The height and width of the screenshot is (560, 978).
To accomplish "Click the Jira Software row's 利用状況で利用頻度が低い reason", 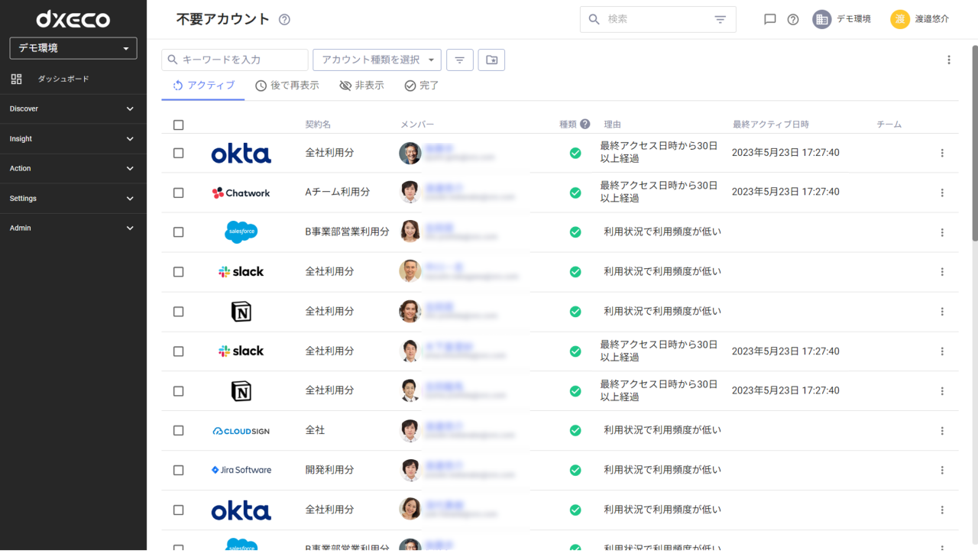I will pyautogui.click(x=662, y=471).
